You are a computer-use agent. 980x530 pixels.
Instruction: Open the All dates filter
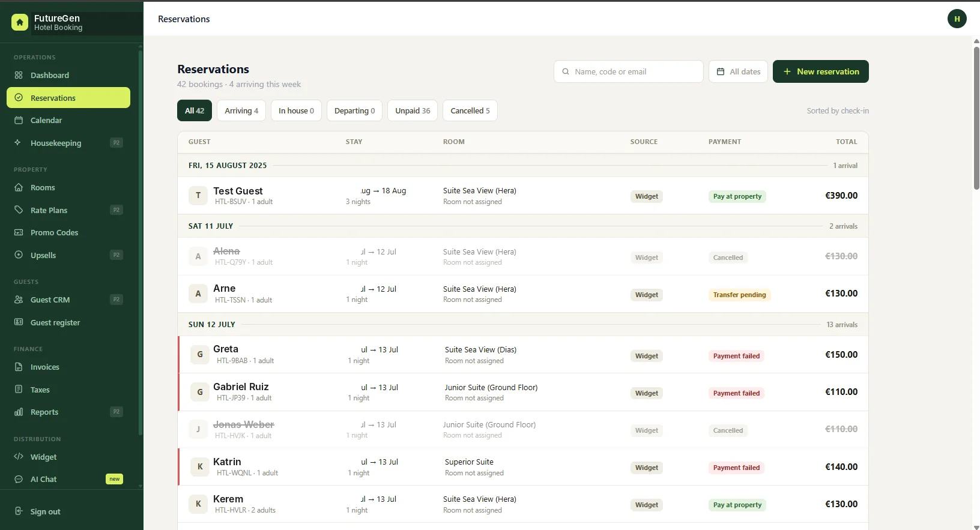click(x=738, y=71)
